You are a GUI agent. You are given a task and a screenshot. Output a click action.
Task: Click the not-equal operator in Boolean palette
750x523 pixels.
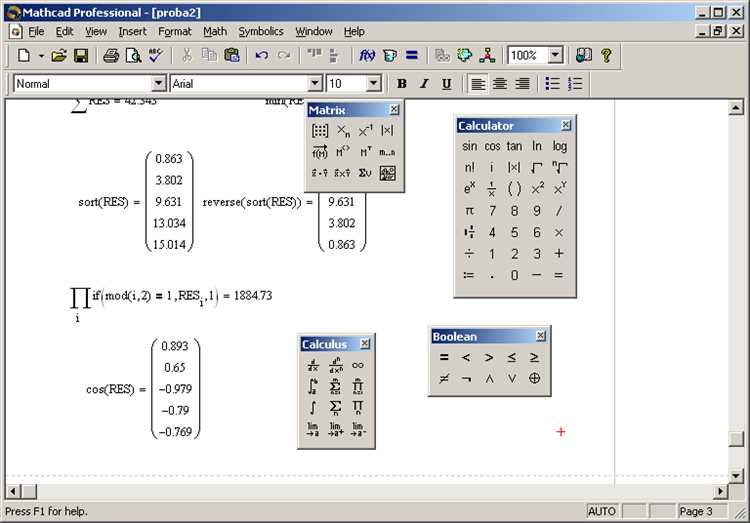click(444, 378)
